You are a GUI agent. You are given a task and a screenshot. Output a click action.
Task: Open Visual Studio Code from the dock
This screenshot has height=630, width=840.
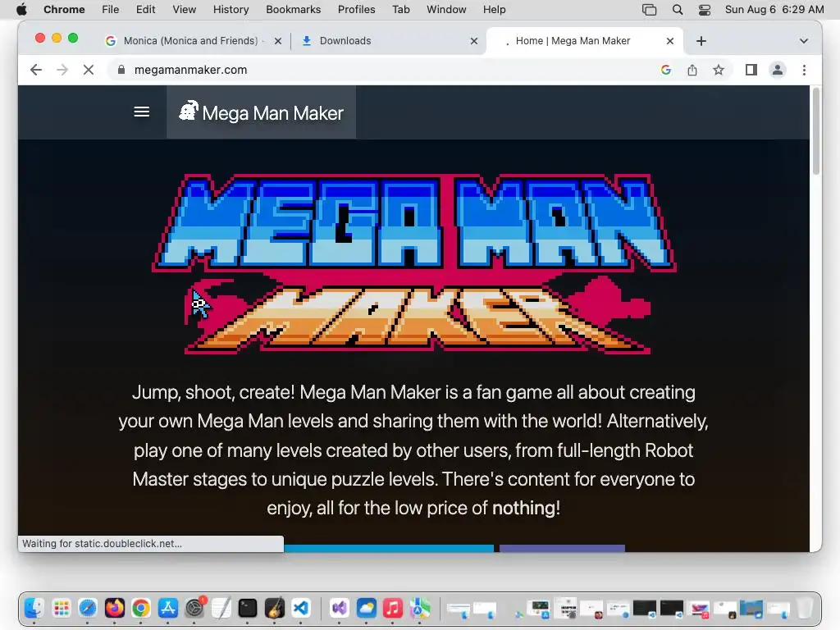click(301, 609)
